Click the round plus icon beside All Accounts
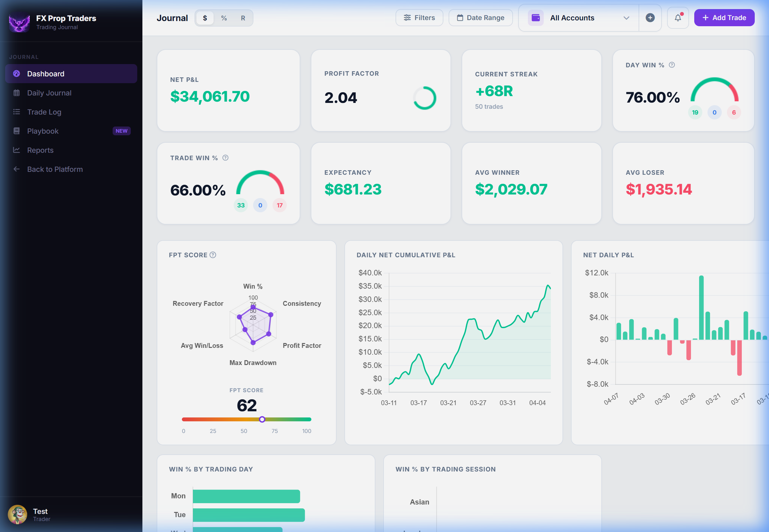Viewport: 769px width, 532px height. 650,18
